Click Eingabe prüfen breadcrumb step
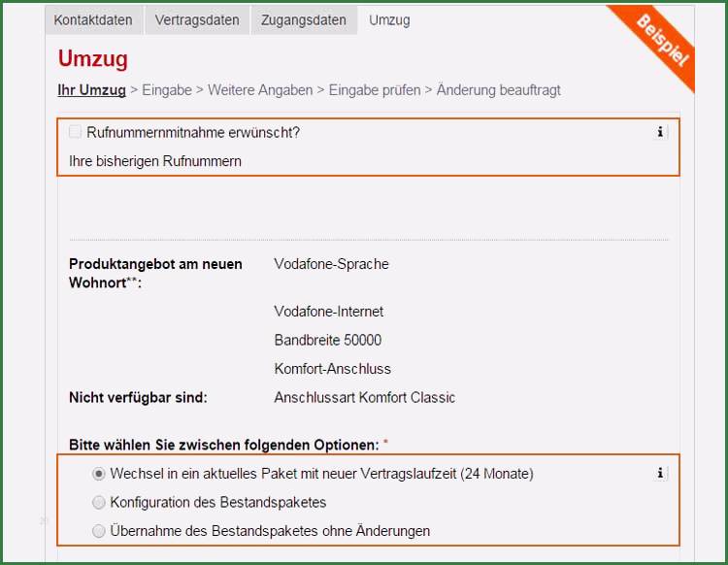Screen dimensions: 728x565 pyautogui.click(x=375, y=90)
